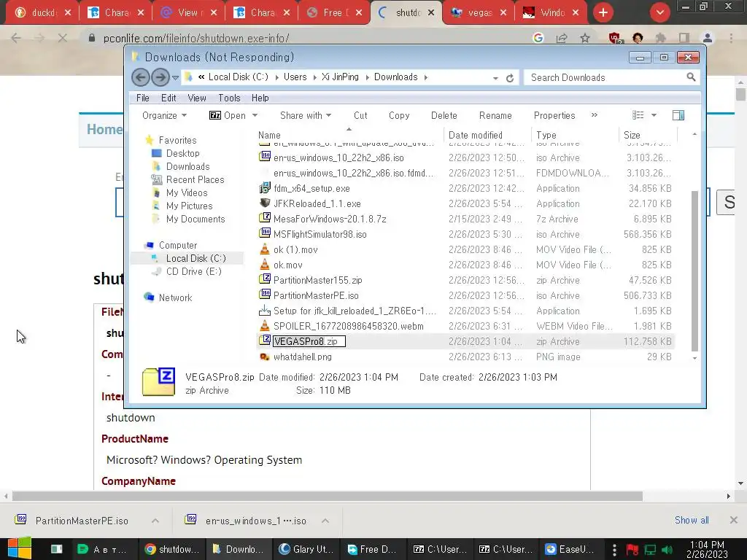Open the Help menu in Explorer
The image size is (747, 560).
260,98
